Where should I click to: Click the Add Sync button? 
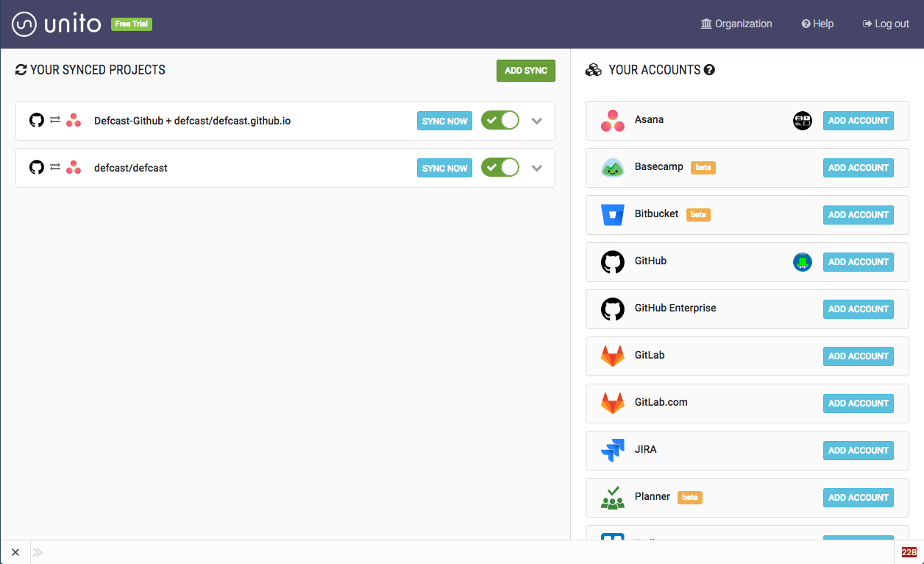coord(526,71)
